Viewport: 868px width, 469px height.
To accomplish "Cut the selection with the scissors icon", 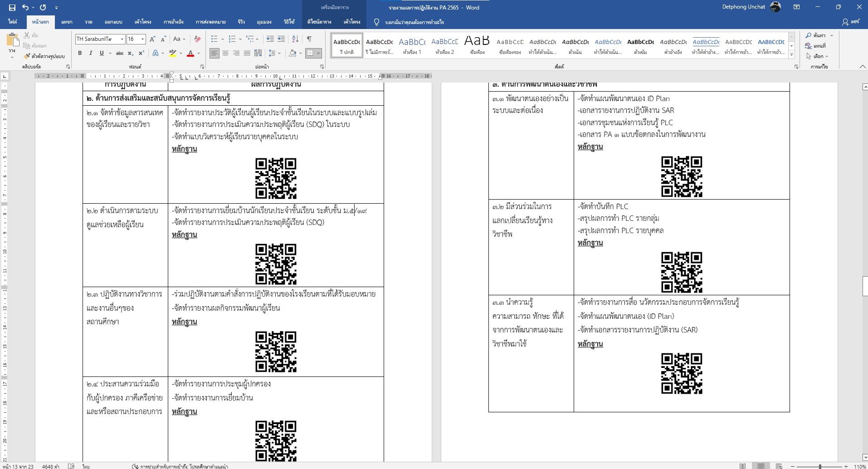I will [x=27, y=35].
